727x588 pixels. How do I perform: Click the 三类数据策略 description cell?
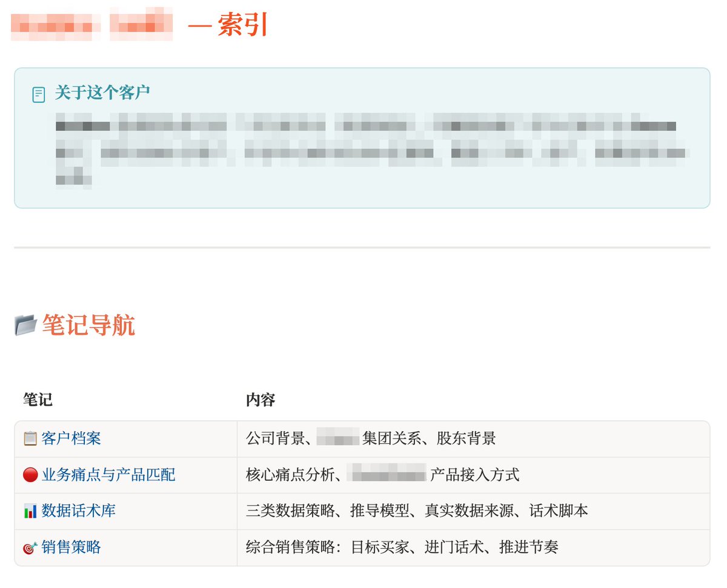pos(473,511)
